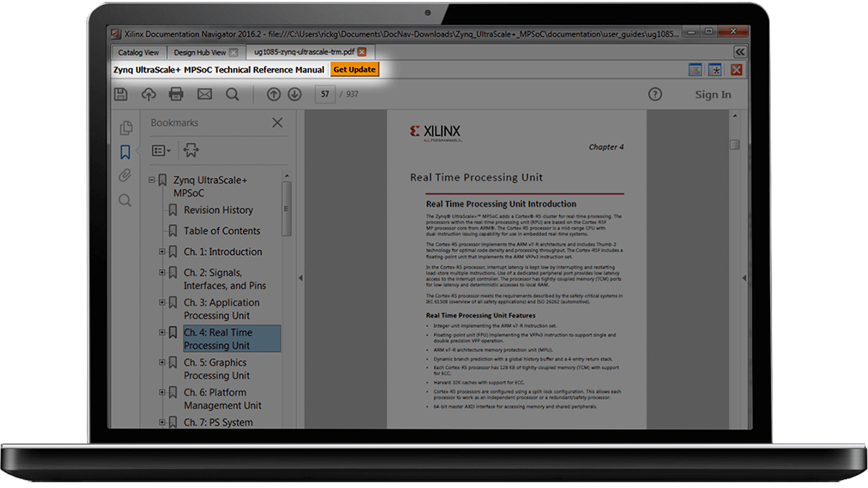Viewport: 868px width, 488px height.
Task: Click the 'Zynq UltraScale+ MPSoC Technical Reference Manual' title
Action: [219, 70]
